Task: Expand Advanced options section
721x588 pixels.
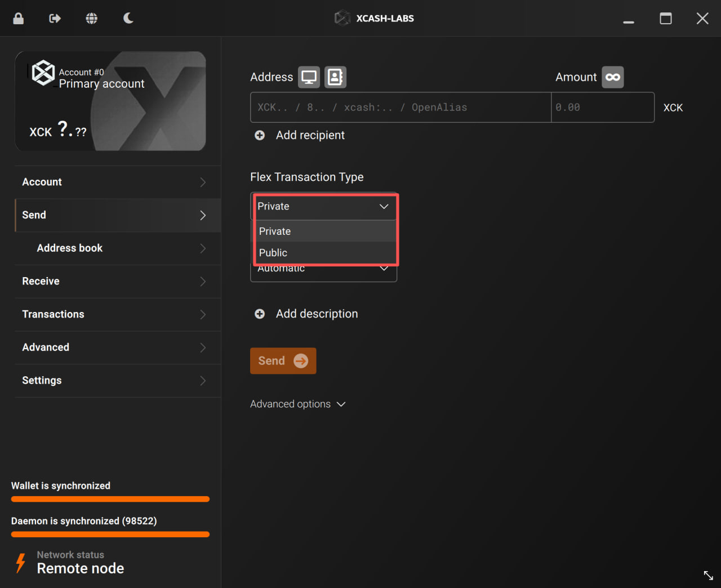Action: click(297, 404)
